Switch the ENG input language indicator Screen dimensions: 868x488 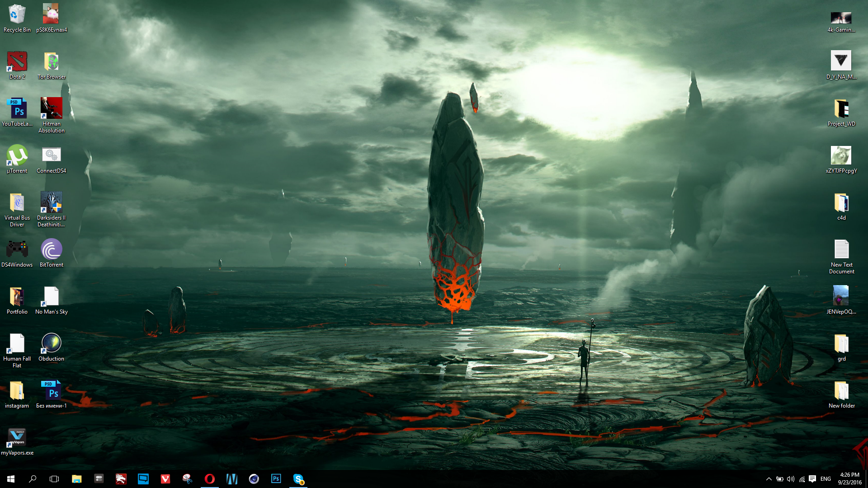tap(826, 479)
